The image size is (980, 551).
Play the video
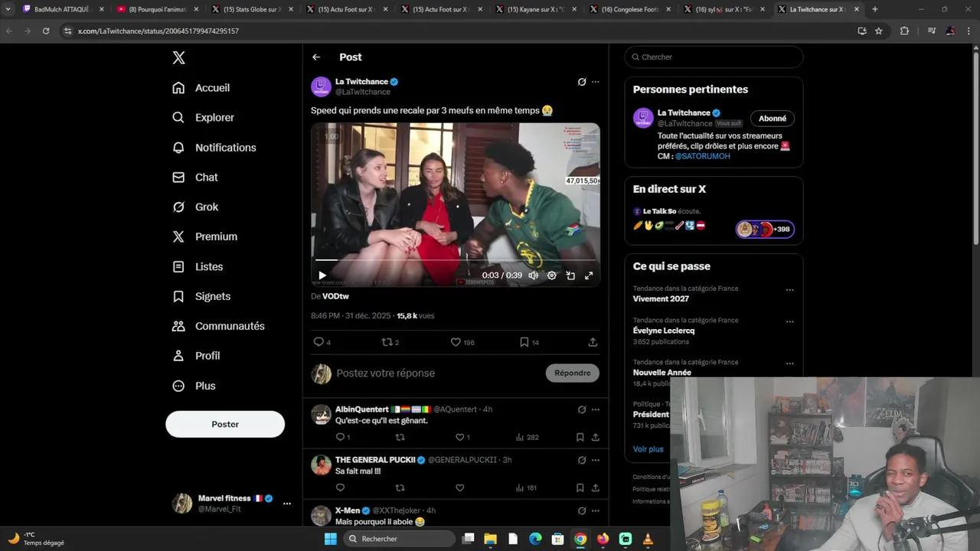click(322, 275)
